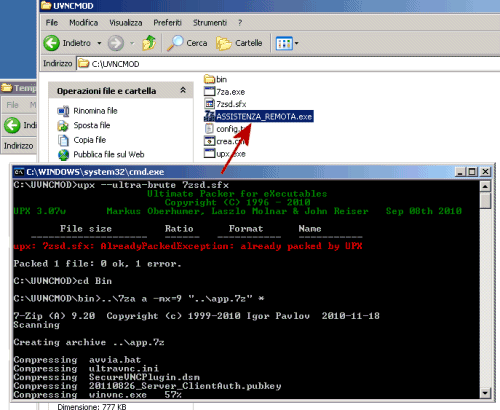Image resolution: width=500 pixels, height=410 pixels.
Task: Click the cmd scrollbar up arrow
Action: (485, 186)
